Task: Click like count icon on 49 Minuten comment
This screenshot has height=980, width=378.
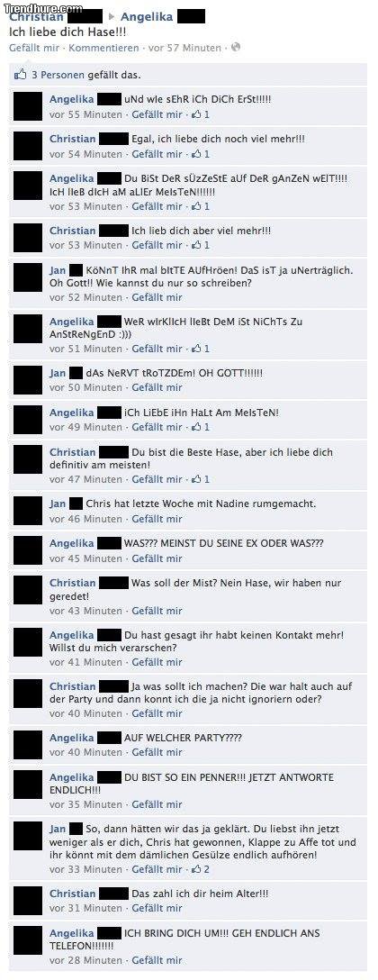Action: tap(200, 427)
